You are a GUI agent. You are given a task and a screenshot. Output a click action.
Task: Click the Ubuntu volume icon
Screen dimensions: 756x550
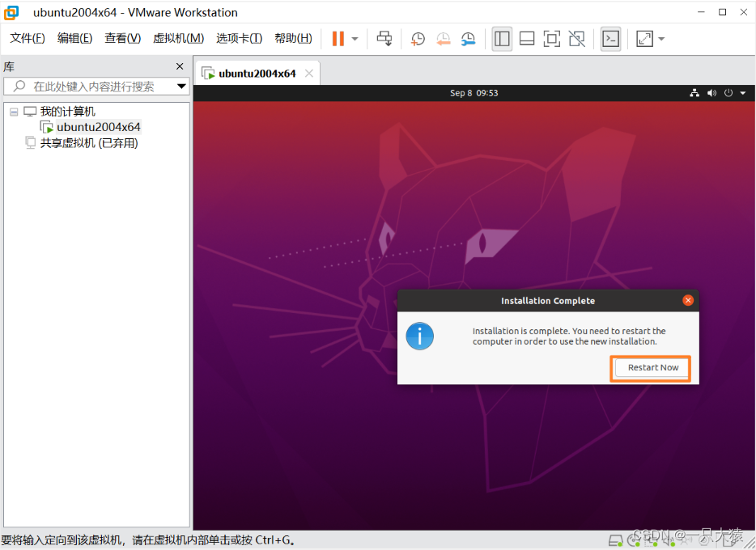[711, 93]
